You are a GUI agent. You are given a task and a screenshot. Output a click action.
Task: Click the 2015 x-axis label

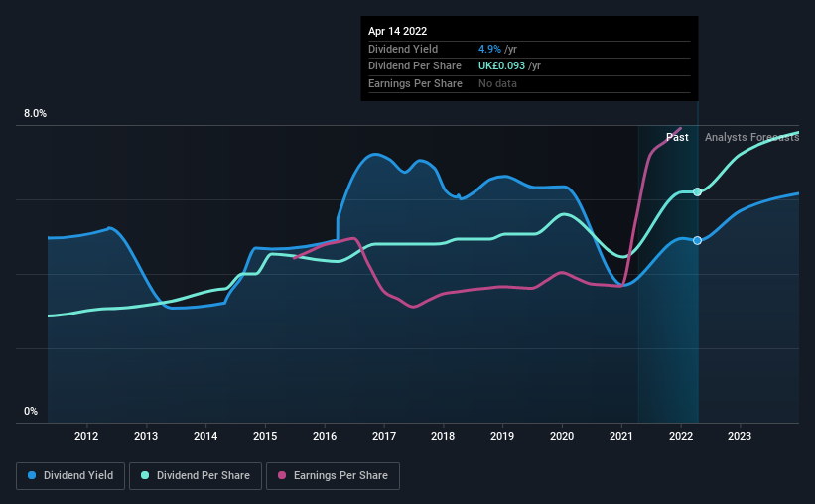point(265,436)
